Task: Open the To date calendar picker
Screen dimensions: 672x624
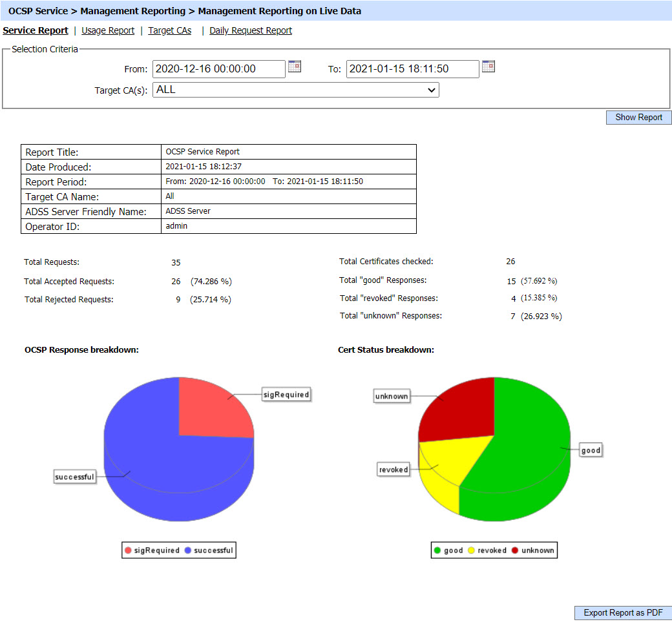Action: 488,67
